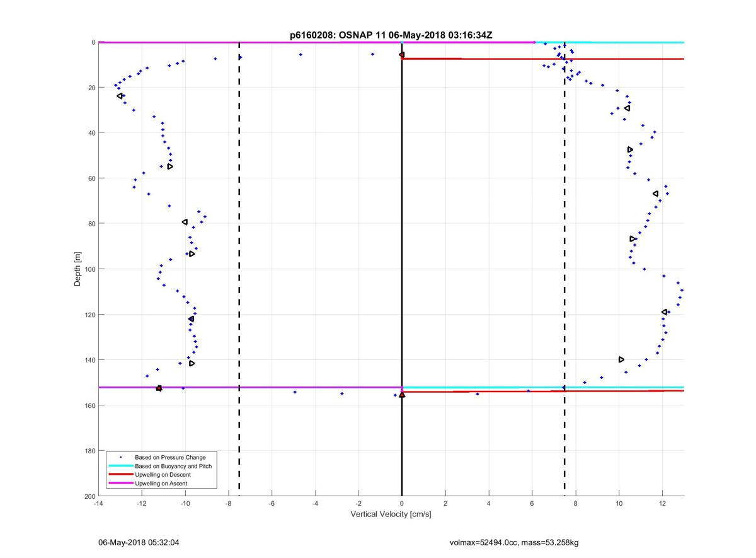This screenshot has width=756, height=558.
Task: Click x-axis tick label 2
Action: pos(445,504)
